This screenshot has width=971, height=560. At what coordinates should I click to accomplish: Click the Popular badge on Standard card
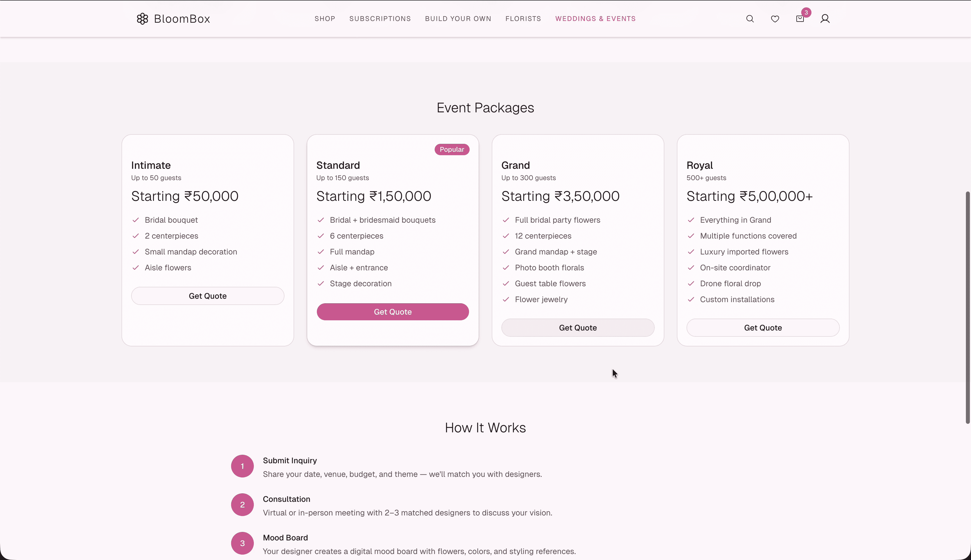click(451, 149)
